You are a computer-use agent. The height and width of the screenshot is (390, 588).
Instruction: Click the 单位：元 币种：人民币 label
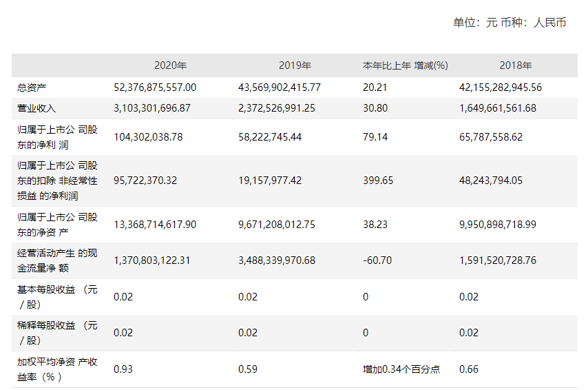(x=510, y=23)
